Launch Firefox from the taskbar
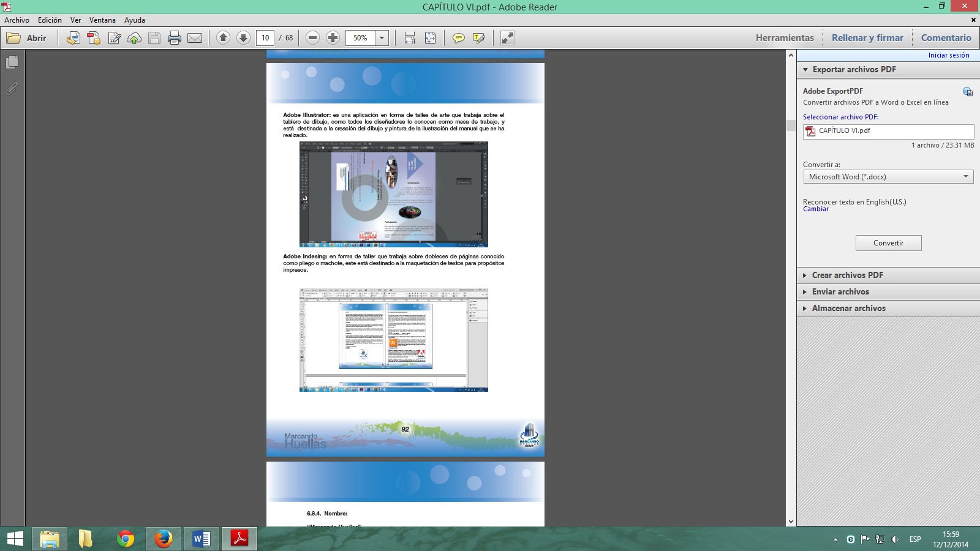The width and height of the screenshot is (980, 551). [x=163, y=539]
